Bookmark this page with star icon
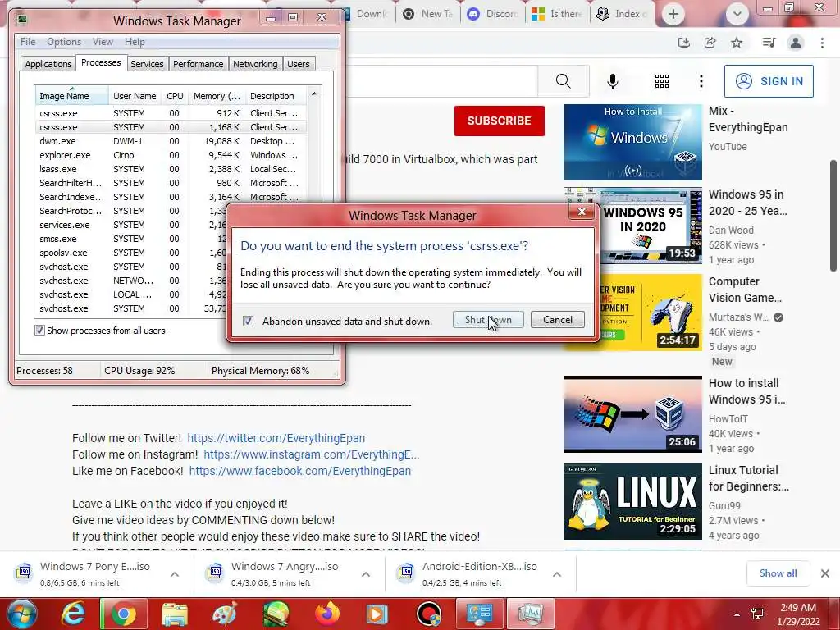Screen dimensions: 840x630 737,43
